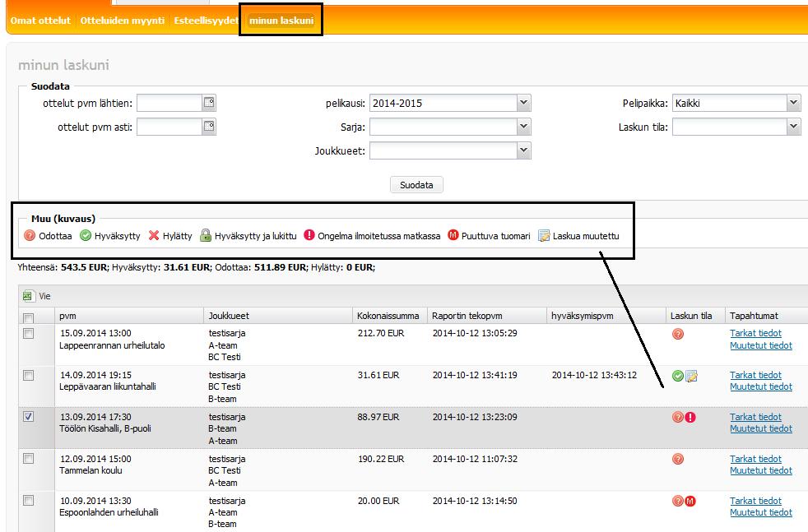Click trip problem exclamation icon in 13.09.2014 row
This screenshot has height=532, width=808.
point(690,417)
